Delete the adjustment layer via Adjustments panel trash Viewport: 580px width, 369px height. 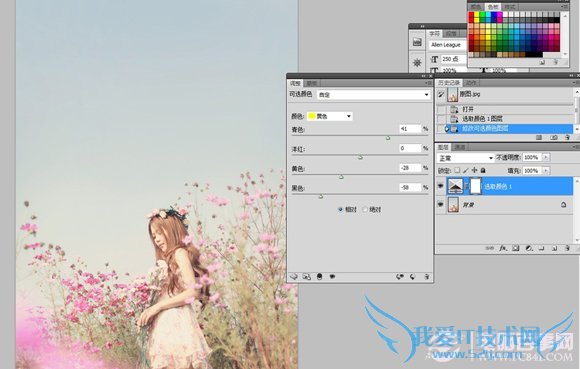pyautogui.click(x=426, y=277)
